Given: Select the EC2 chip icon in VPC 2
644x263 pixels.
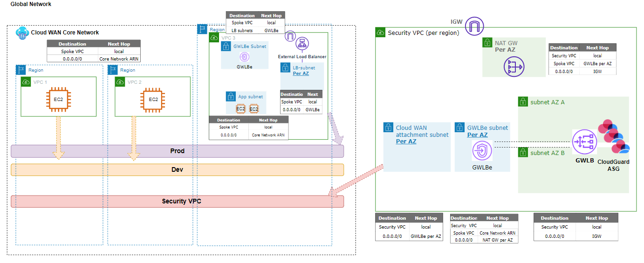Looking at the screenshot, I should [x=153, y=100].
